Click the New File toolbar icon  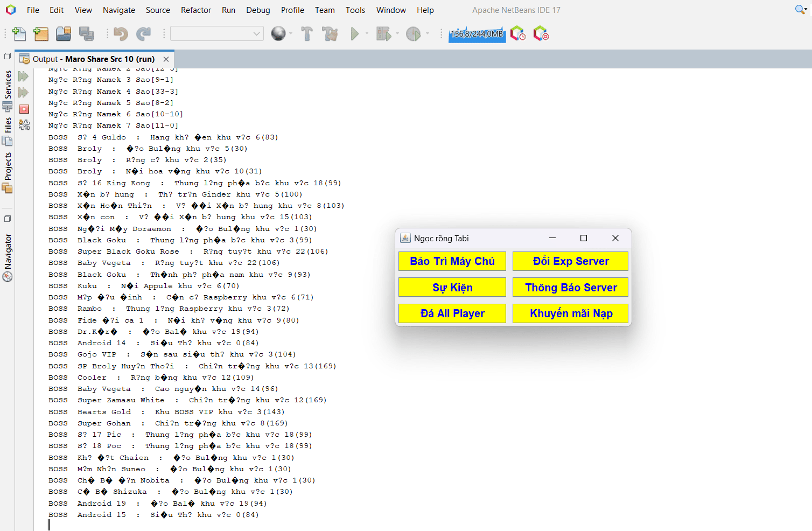[19, 34]
